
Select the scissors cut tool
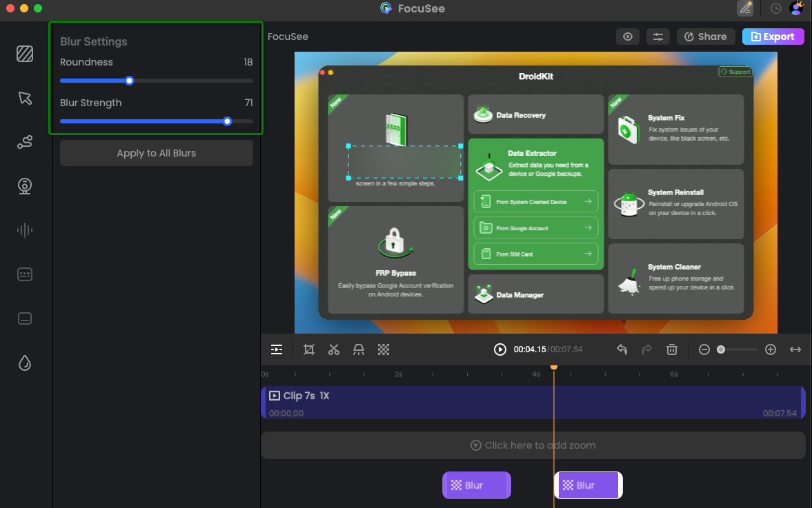pos(333,349)
